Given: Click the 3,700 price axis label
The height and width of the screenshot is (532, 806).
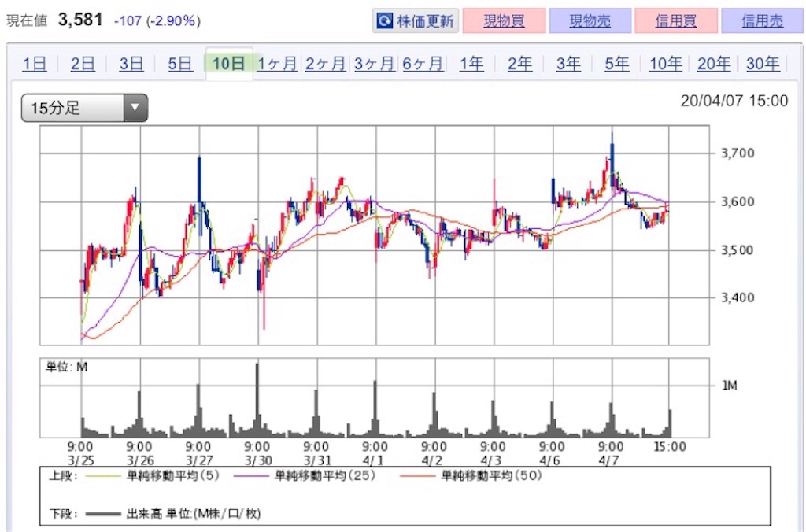Looking at the screenshot, I should click(738, 153).
